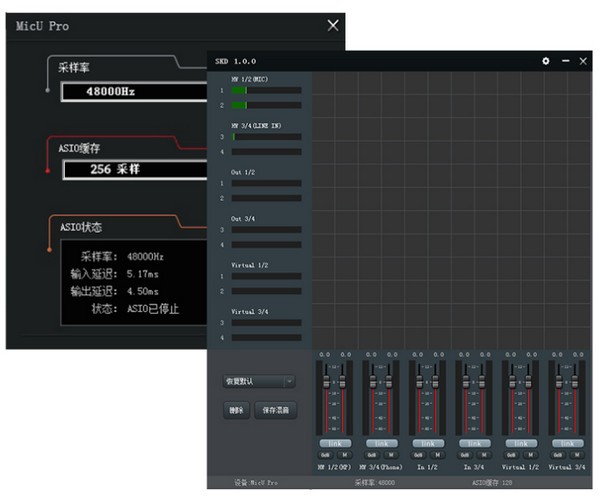Close the MicU Pro window
The width and height of the screenshot is (600, 500).
(333, 25)
